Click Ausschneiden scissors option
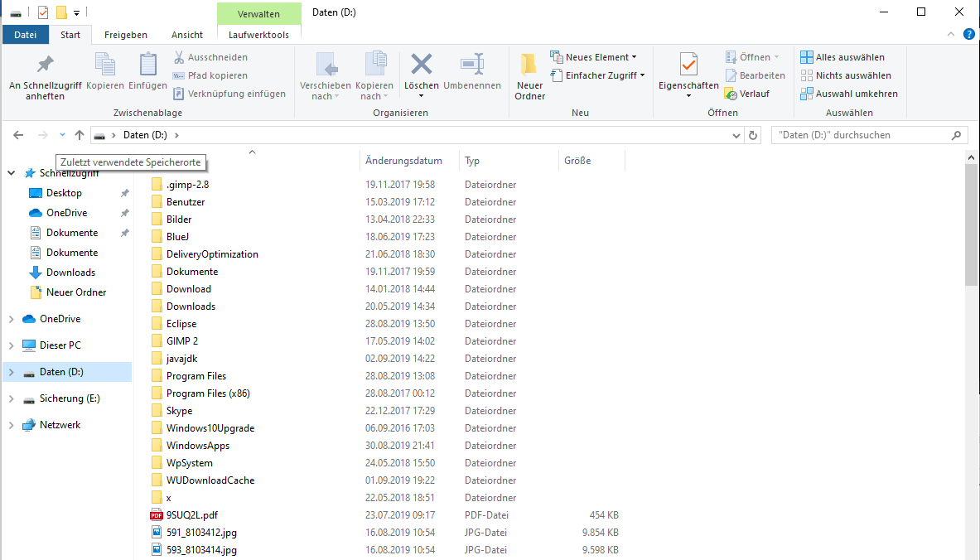 (210, 57)
